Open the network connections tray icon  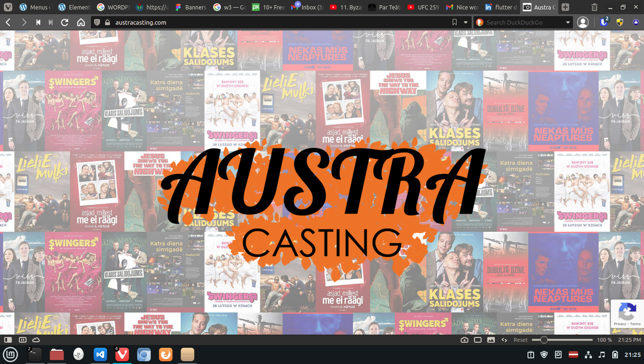(588, 355)
